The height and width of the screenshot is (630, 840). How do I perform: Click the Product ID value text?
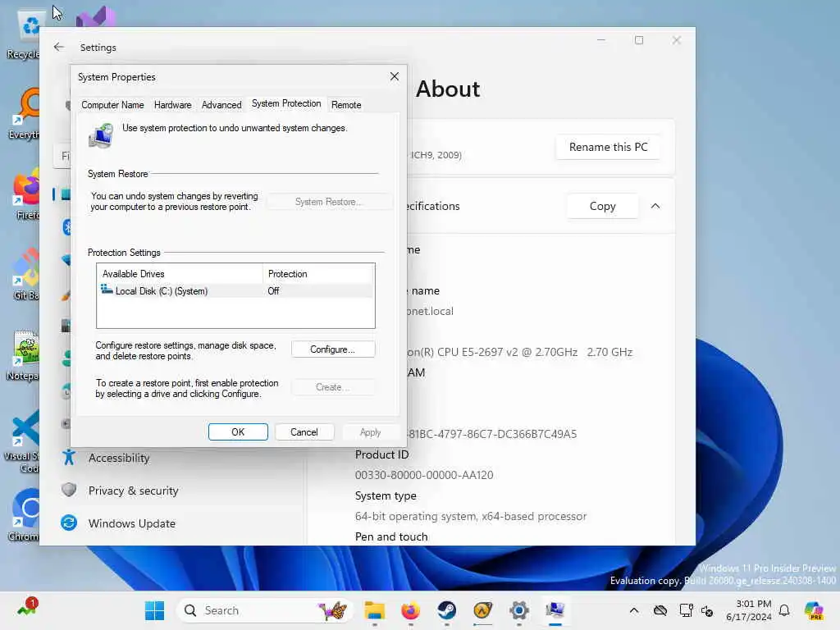tap(424, 475)
